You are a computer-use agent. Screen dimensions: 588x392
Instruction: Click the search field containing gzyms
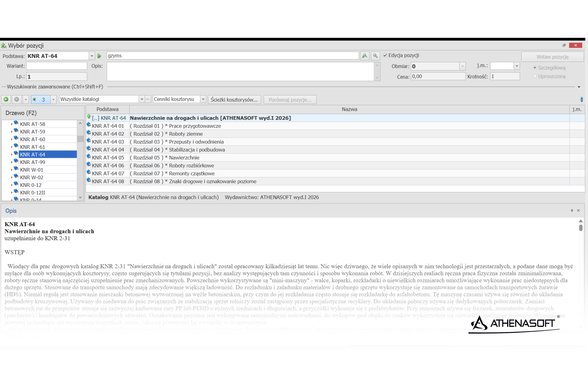pos(233,56)
